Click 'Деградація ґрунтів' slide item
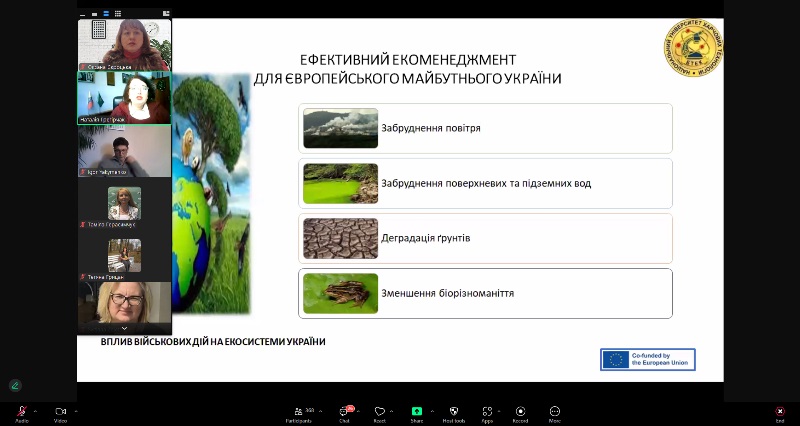Screen dimensions: 800x426 (x=485, y=238)
